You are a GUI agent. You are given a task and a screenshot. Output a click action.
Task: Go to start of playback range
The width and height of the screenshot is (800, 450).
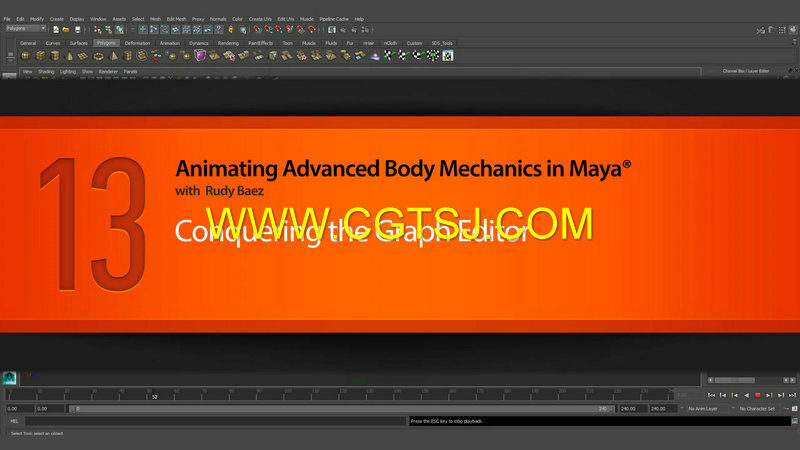711,395
